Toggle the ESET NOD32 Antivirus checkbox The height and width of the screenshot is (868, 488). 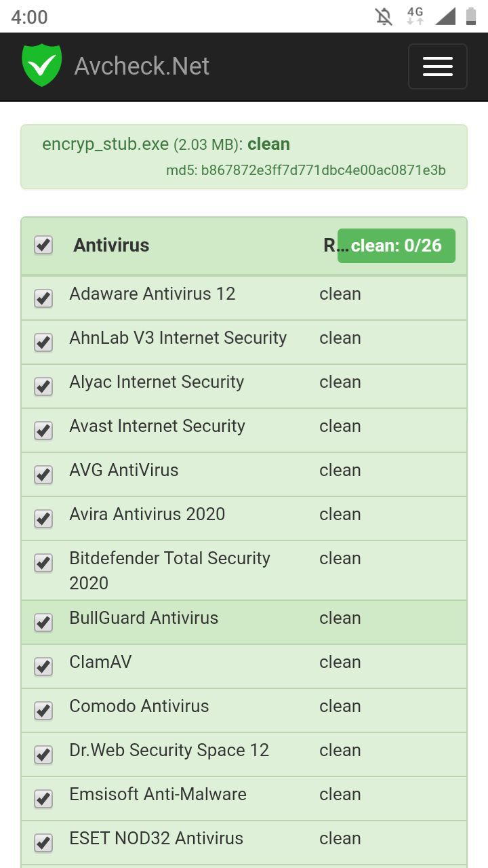pos(43,842)
